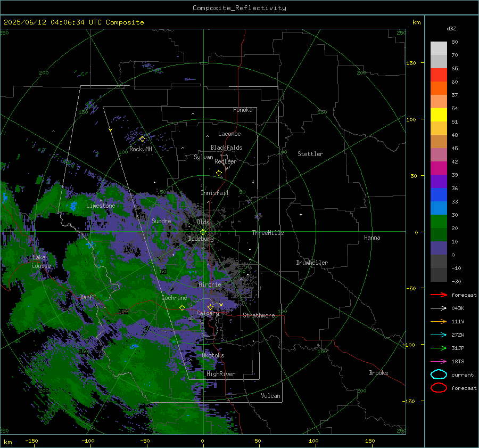Image resolution: width=479 pixels, height=448 pixels.
Task: Click the Brooks town label
Action: (x=378, y=373)
